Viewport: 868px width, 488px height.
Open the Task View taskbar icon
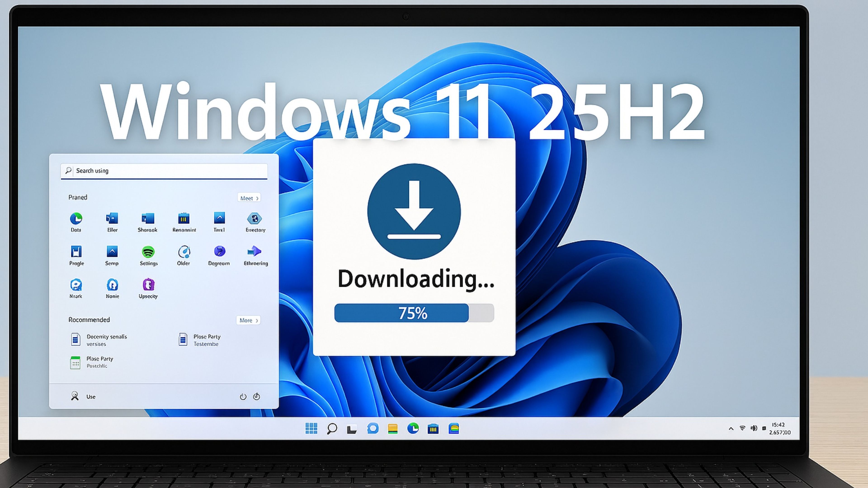coord(352,429)
